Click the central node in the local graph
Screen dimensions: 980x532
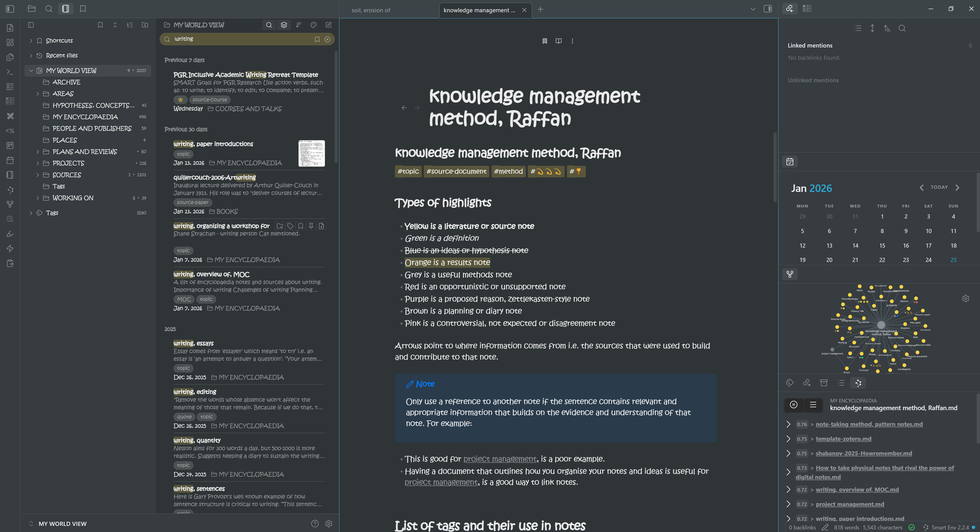[x=881, y=325]
